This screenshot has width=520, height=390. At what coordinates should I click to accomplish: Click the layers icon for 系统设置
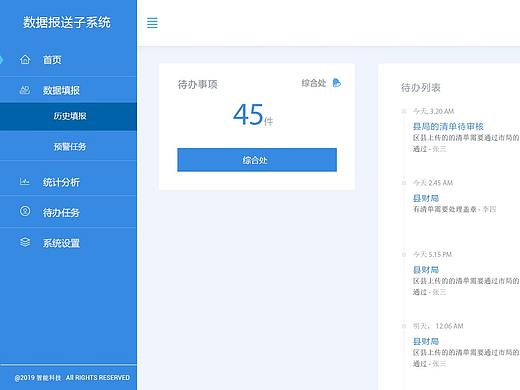point(25,242)
